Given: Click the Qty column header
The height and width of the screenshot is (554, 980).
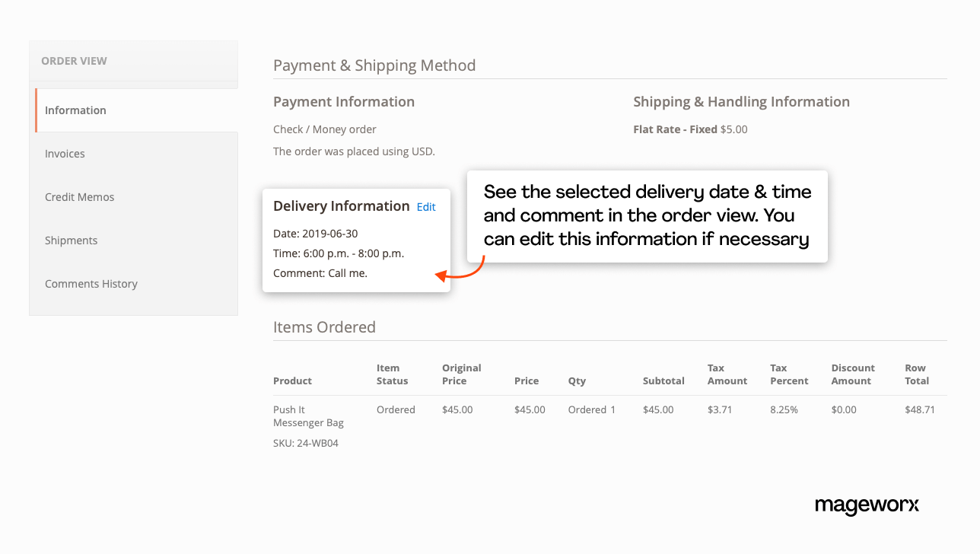Looking at the screenshot, I should coord(576,380).
